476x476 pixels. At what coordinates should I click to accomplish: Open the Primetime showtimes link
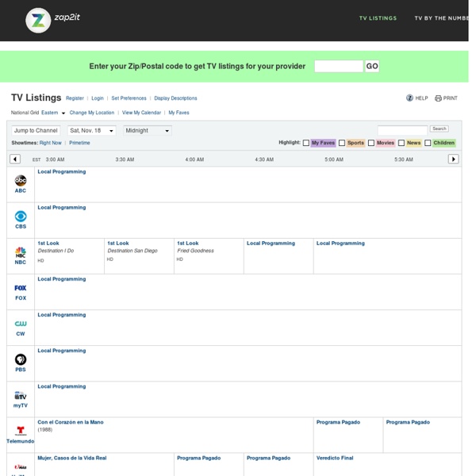tap(79, 143)
